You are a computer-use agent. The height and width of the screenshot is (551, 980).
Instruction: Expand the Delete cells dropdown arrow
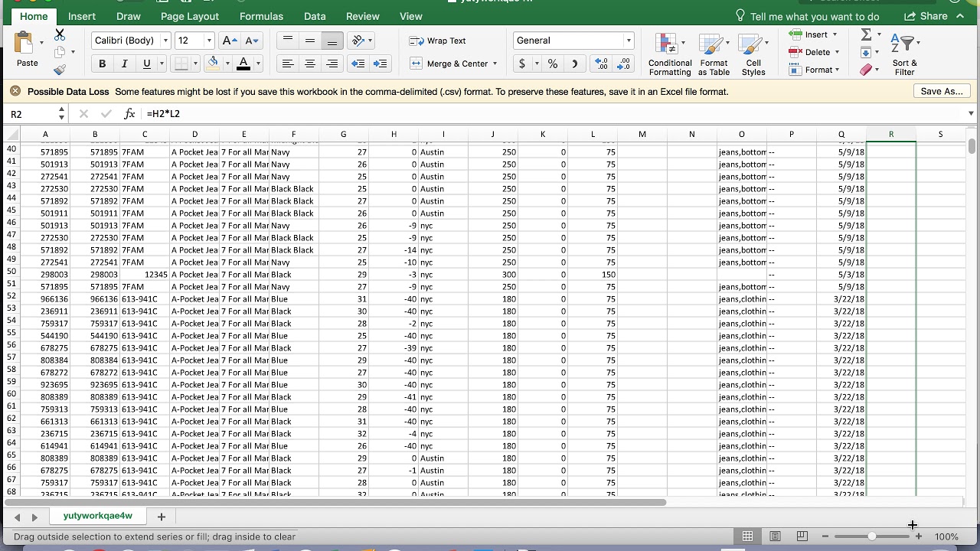(837, 52)
